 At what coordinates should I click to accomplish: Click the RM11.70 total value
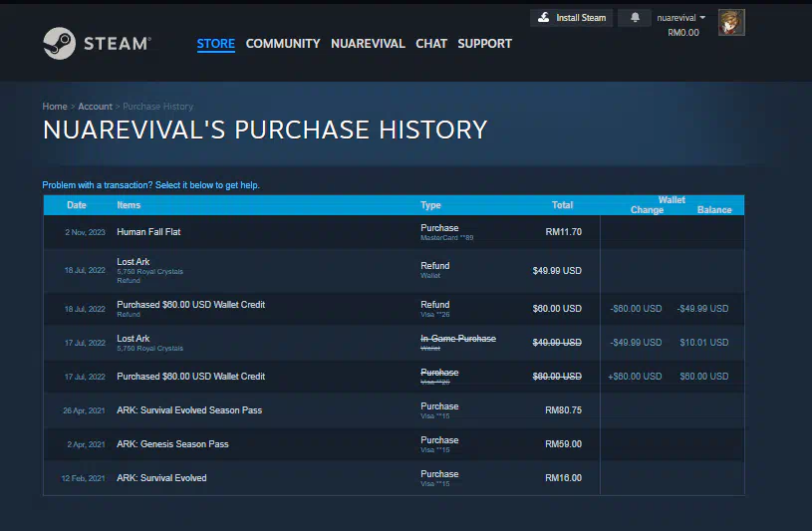(564, 232)
